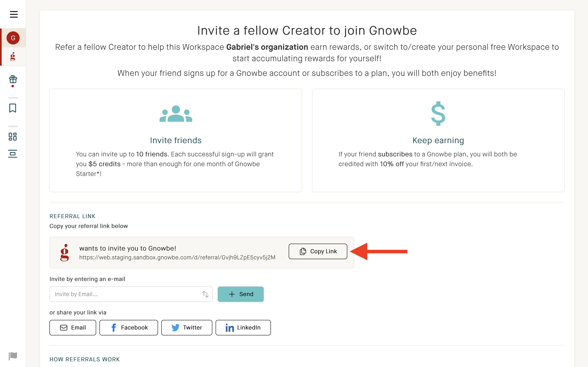Open the hamburger menu

tap(14, 14)
